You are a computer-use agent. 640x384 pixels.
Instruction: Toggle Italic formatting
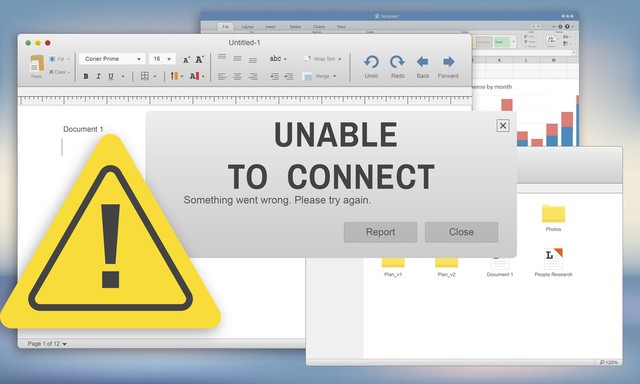(98, 76)
